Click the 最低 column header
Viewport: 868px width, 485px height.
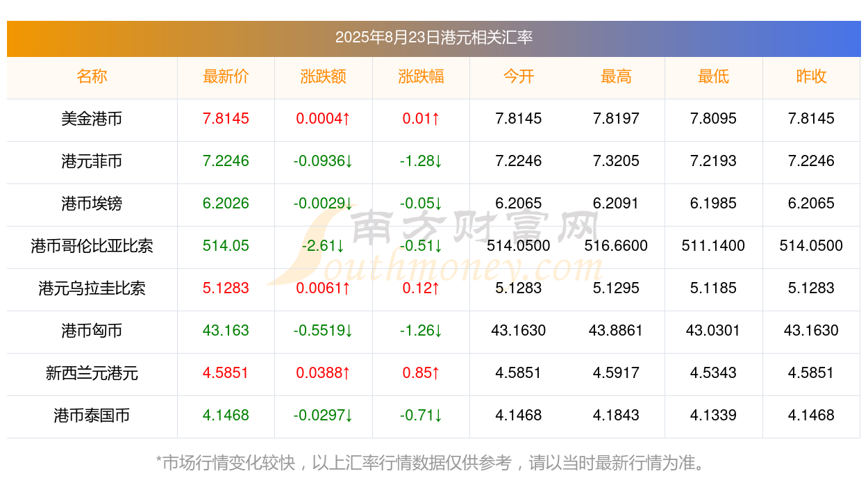(714, 77)
